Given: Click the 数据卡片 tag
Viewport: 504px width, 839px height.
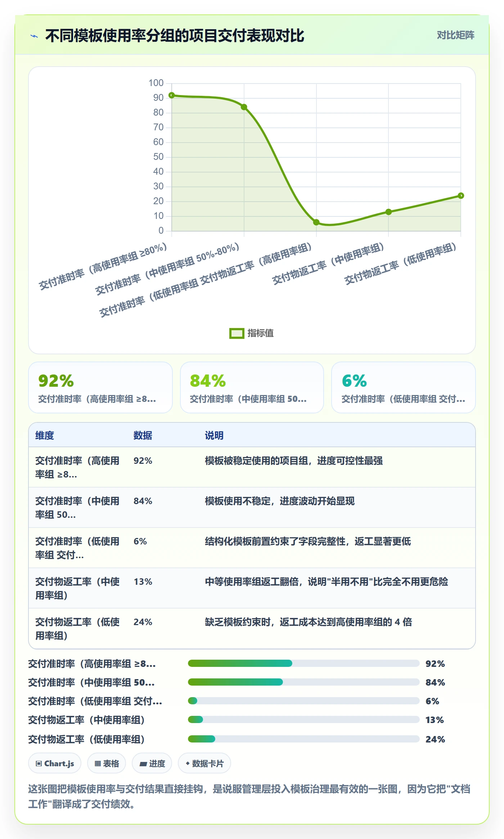Looking at the screenshot, I should pyautogui.click(x=204, y=763).
